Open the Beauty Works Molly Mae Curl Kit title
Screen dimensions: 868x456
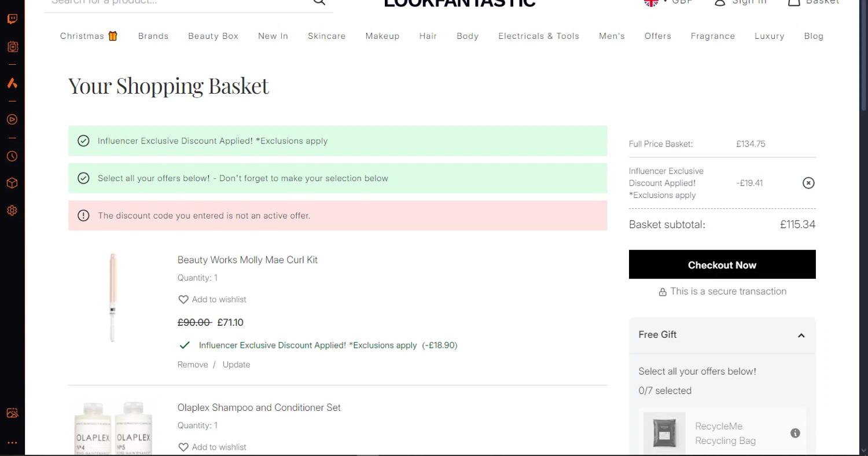click(x=248, y=260)
